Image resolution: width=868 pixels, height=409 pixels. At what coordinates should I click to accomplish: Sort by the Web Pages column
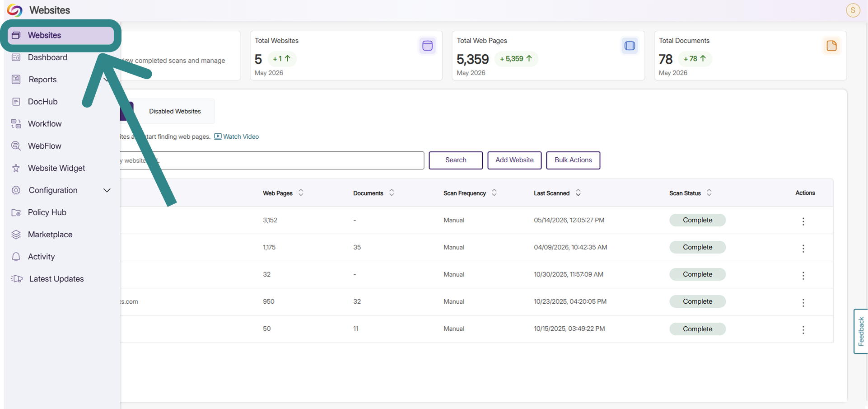(x=301, y=193)
